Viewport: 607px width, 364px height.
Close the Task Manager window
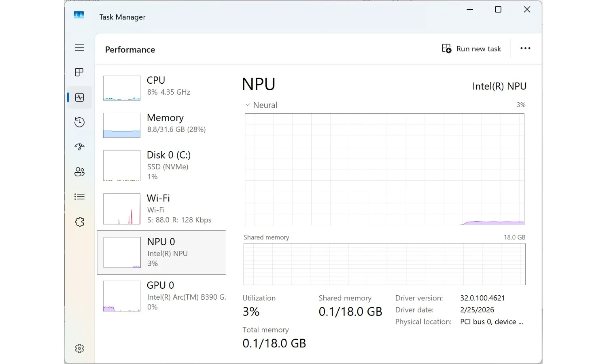[x=527, y=9]
